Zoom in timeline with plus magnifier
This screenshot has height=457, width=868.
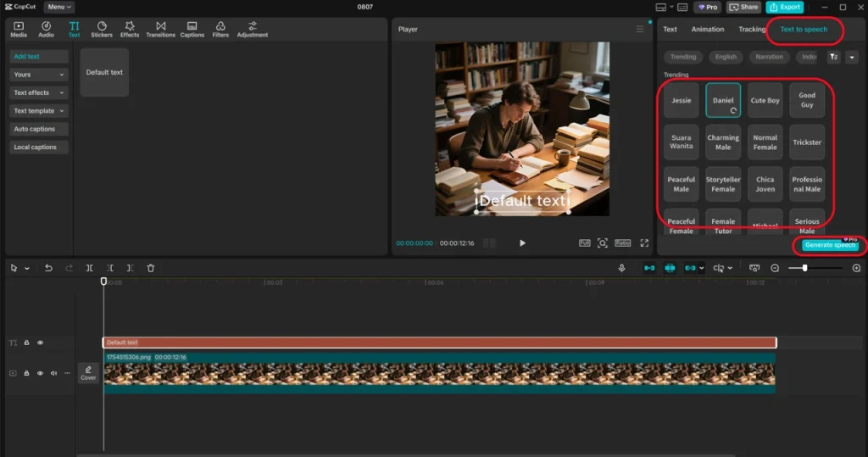point(856,268)
